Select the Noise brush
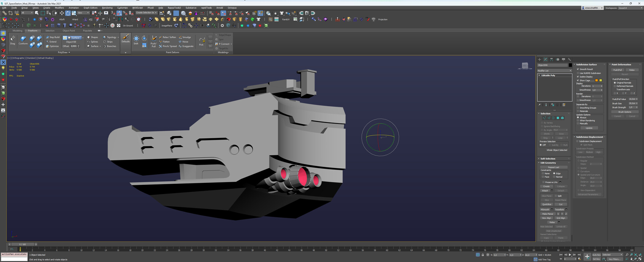The image size is (644, 262). [x=184, y=42]
